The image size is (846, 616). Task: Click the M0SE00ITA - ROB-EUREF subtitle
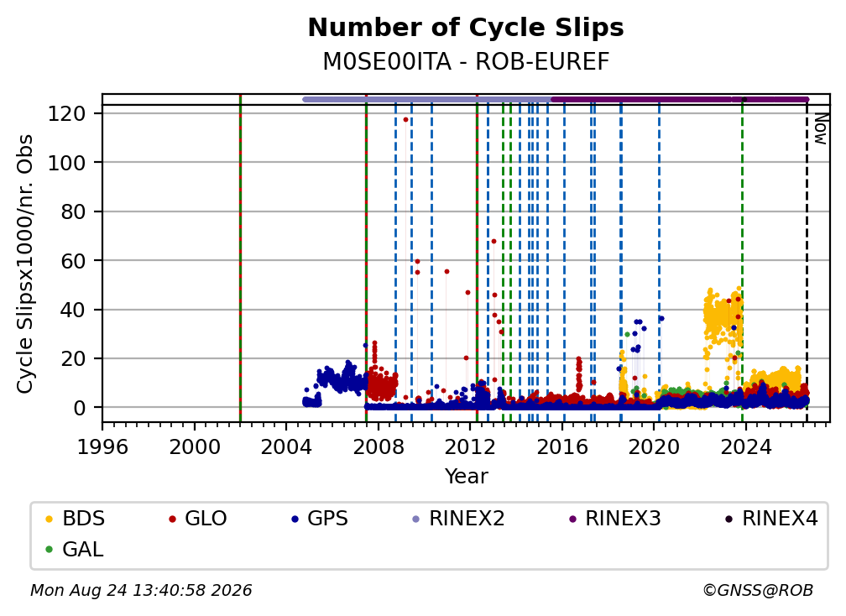coord(466,61)
